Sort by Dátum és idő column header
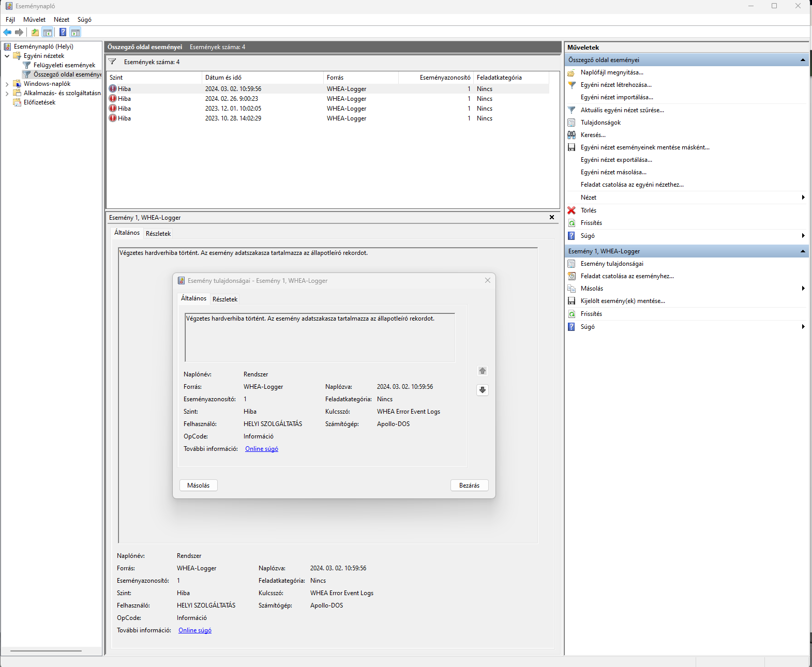The image size is (812, 667). (262, 78)
